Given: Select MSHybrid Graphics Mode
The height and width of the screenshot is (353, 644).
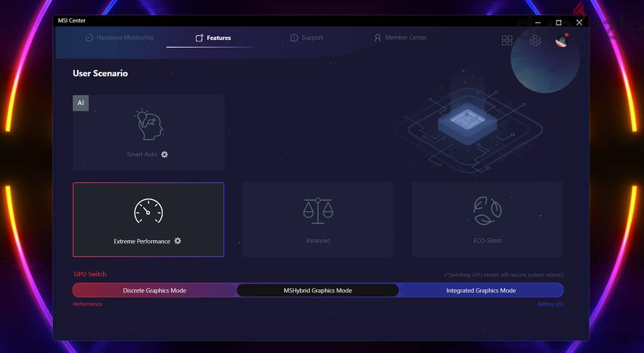Looking at the screenshot, I should point(317,290).
